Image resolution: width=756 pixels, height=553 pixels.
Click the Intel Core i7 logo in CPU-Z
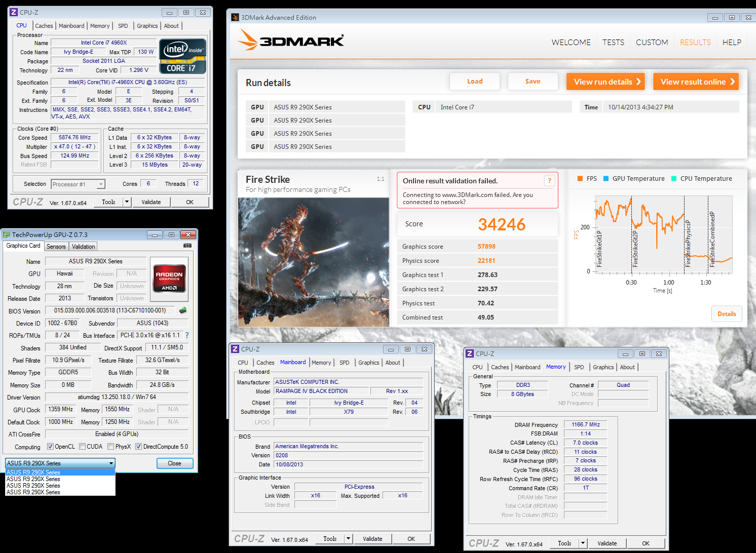pyautogui.click(x=182, y=56)
